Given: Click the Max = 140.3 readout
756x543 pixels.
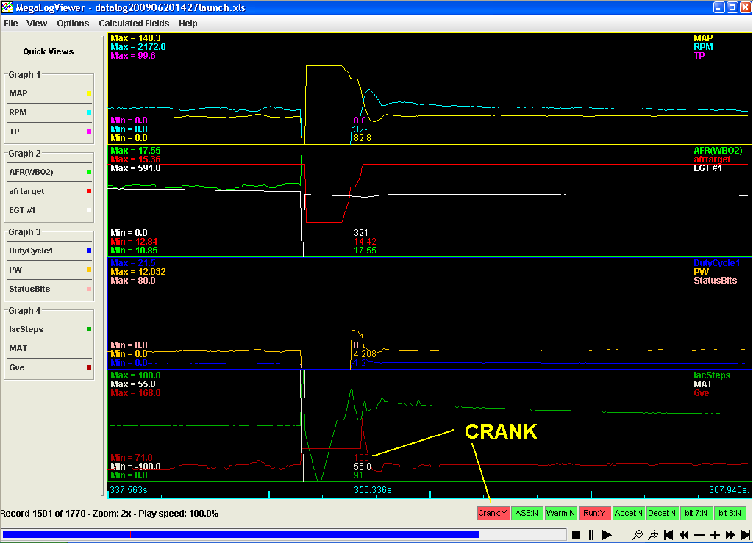Looking at the screenshot, I should [135, 38].
